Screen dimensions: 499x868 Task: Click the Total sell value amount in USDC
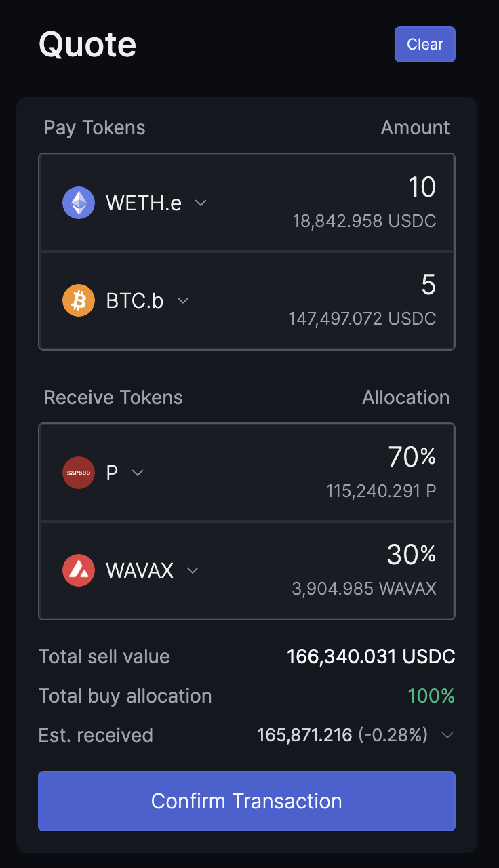[371, 656]
